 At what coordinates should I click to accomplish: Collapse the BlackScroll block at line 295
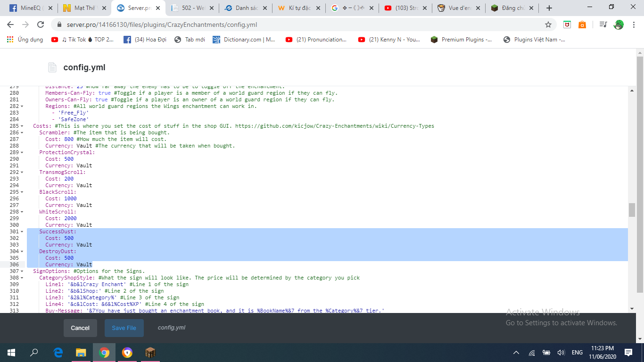(22, 192)
